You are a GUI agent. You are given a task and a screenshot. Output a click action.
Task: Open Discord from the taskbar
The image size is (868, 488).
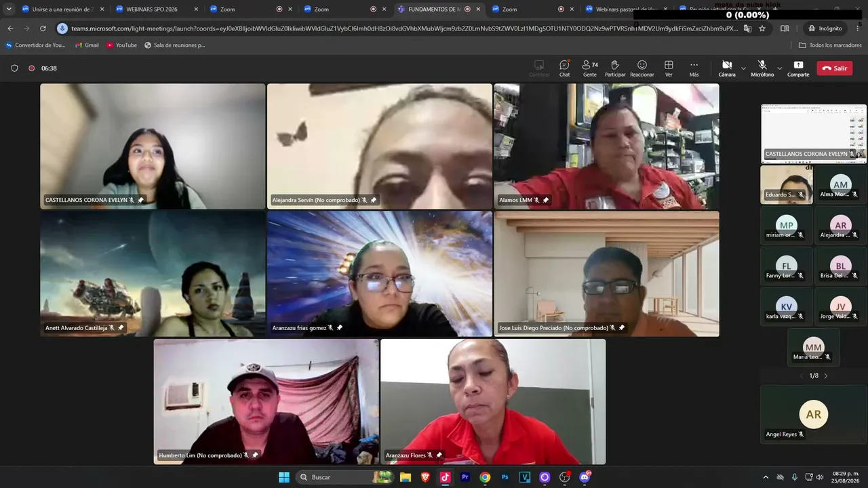(585, 477)
